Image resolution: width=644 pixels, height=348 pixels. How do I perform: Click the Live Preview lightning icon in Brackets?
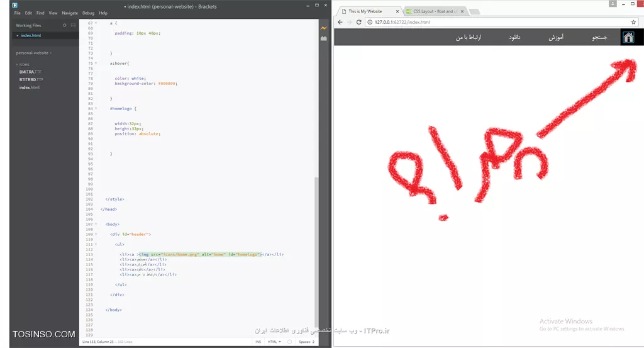[324, 28]
